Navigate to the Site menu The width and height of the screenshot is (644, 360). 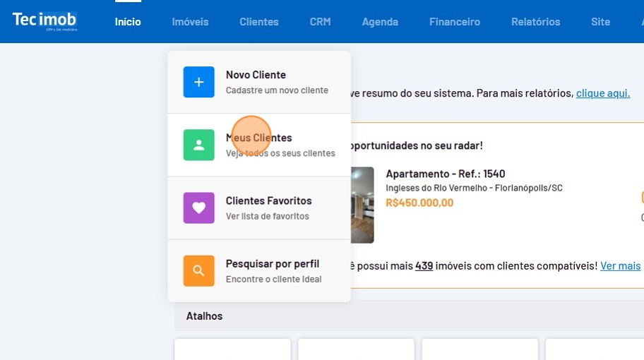(600, 22)
